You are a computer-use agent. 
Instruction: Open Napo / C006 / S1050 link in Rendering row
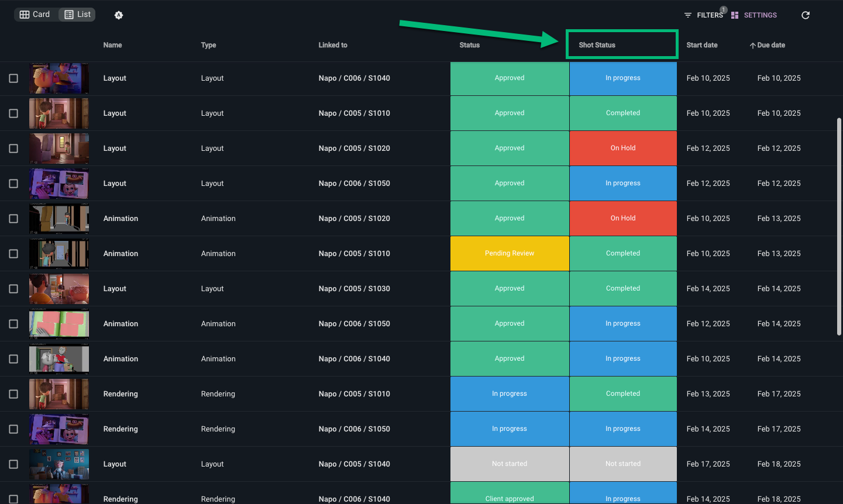pos(355,429)
